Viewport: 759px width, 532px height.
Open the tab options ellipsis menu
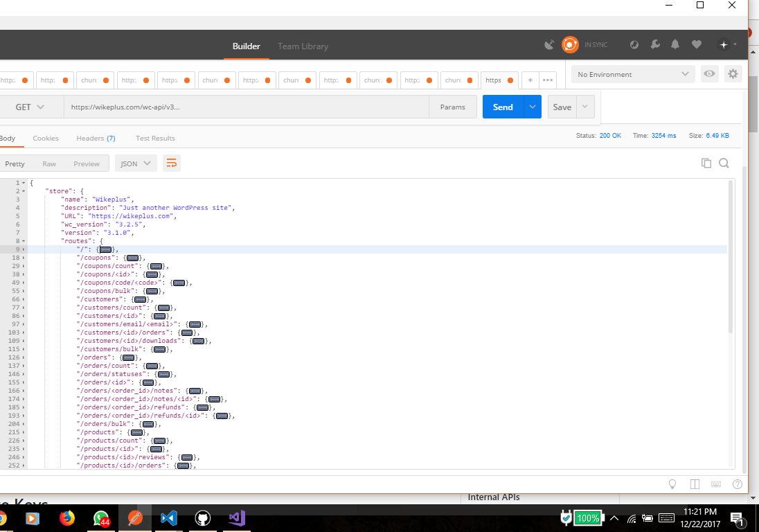(548, 80)
